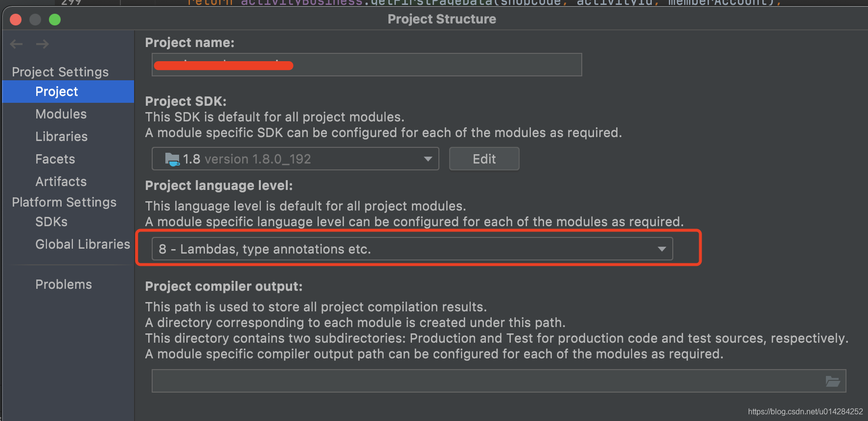The width and height of the screenshot is (868, 421).
Task: Click the JDK folder icon in SDK field
Action: pos(172,159)
